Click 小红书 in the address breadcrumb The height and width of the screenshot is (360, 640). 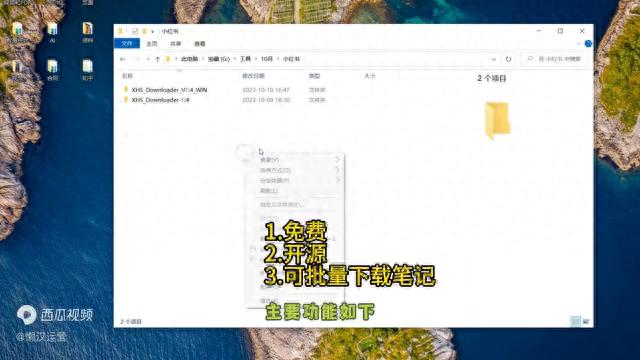[291, 59]
